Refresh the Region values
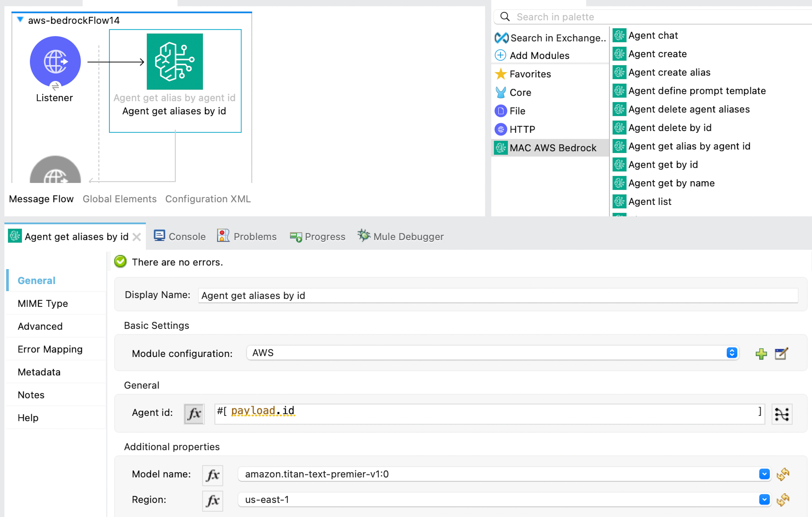812x517 pixels. tap(783, 500)
